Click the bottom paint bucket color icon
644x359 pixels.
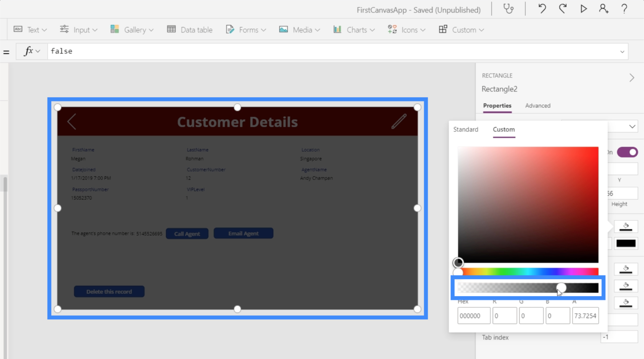point(626,303)
